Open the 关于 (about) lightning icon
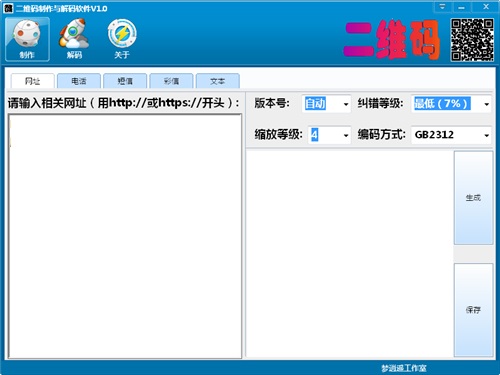Viewport: 500px width, 375px height. (x=122, y=39)
